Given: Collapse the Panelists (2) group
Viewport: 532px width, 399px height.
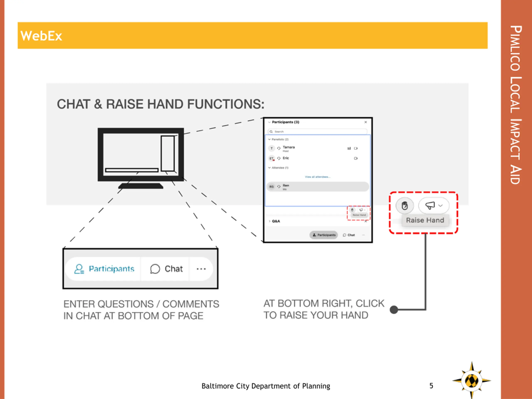Looking at the screenshot, I should coord(269,139).
